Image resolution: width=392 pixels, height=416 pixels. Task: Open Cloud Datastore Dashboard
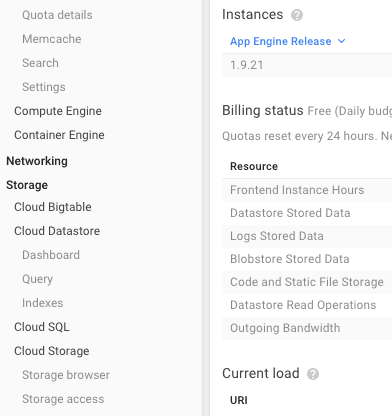(51, 255)
